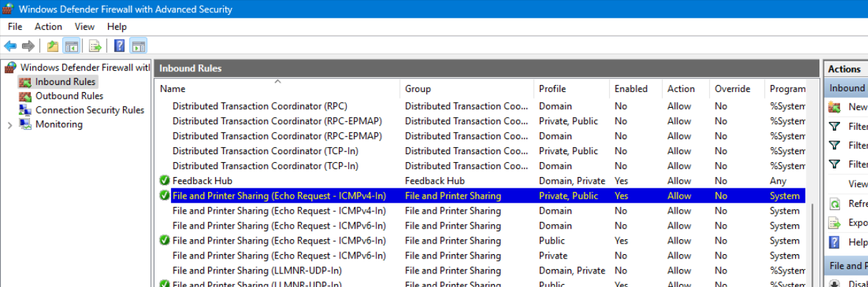Open Help via the blue question mark icon
This screenshot has width=868, height=287.
119,46
